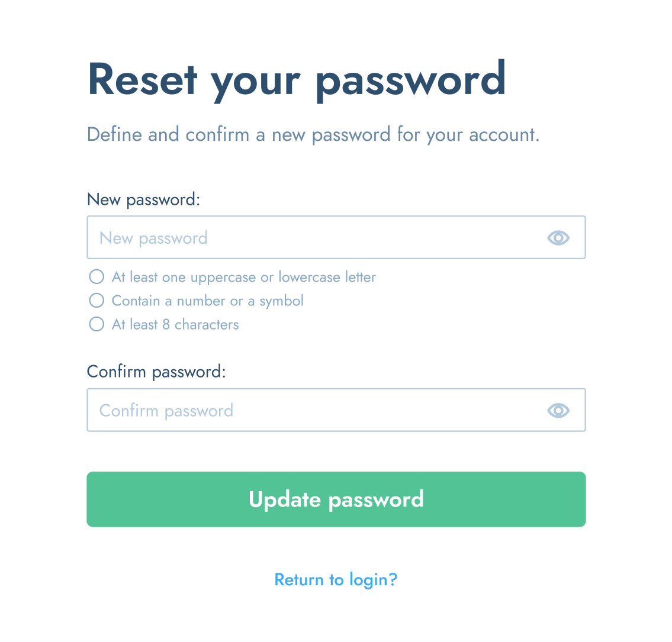Click the 'New password' placeholder text
The image size is (672, 642).
pyautogui.click(x=153, y=238)
